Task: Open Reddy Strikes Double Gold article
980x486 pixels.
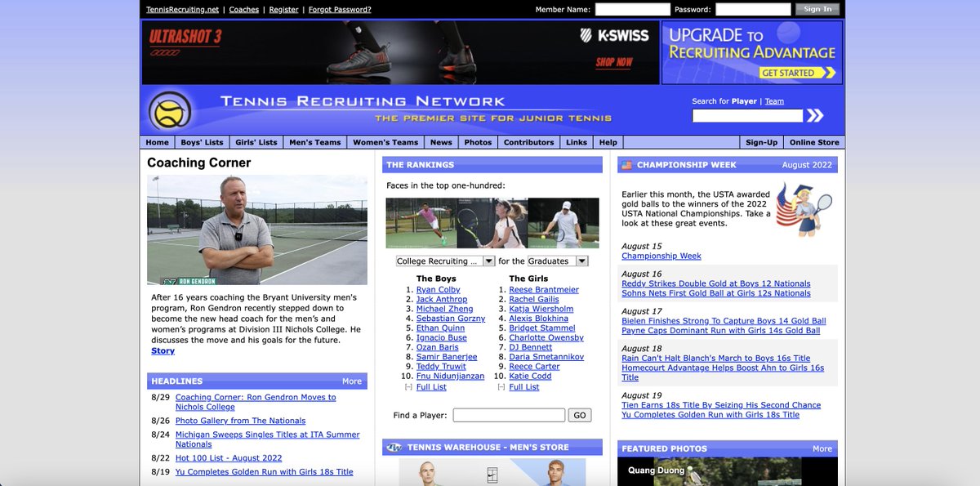Action: [x=716, y=283]
